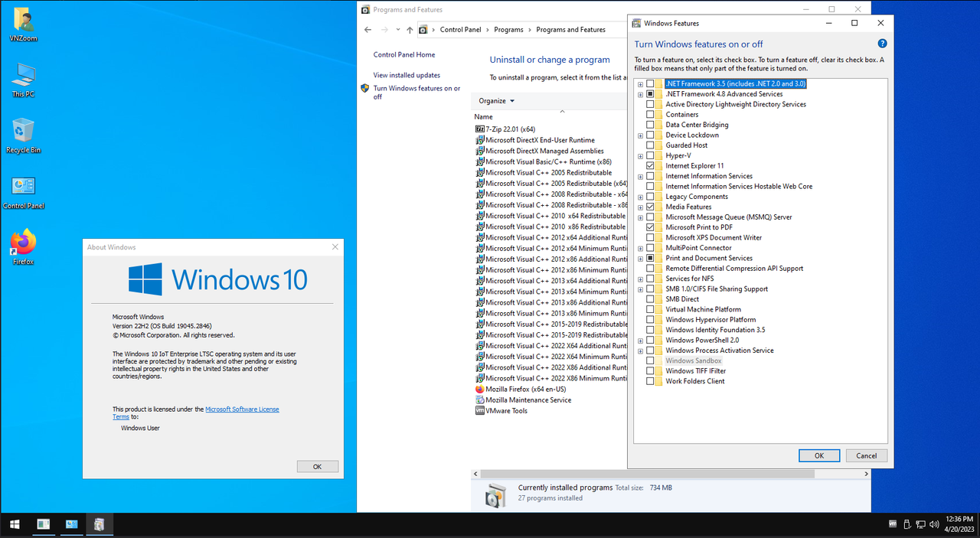Enable .NET Framework 3.5 checkbox
This screenshot has height=538, width=980.
pos(650,83)
